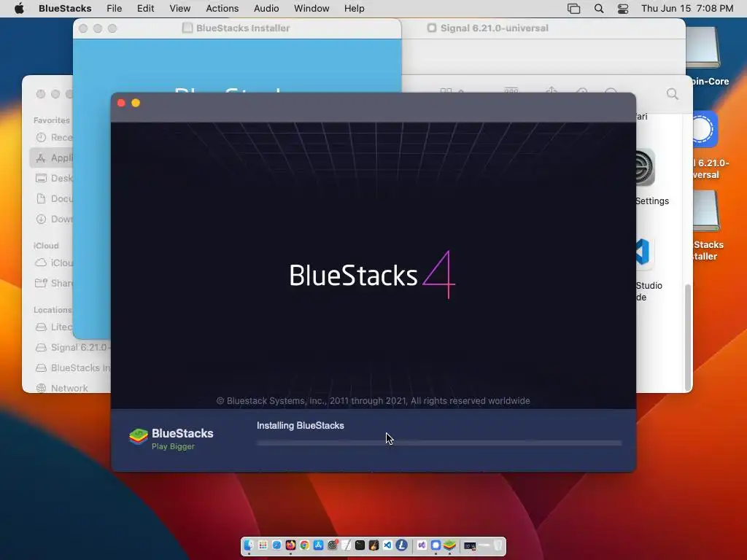Click the Installing BlueStacks progress bar
This screenshot has width=747, height=560.
(438, 443)
